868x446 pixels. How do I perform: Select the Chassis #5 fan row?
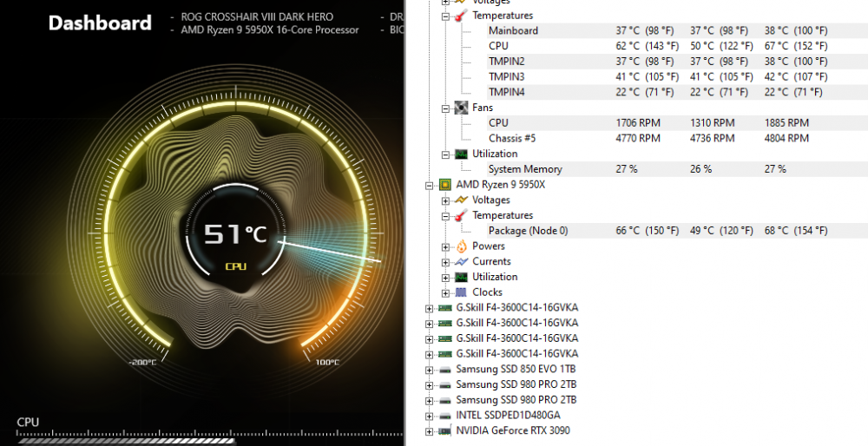(678, 138)
